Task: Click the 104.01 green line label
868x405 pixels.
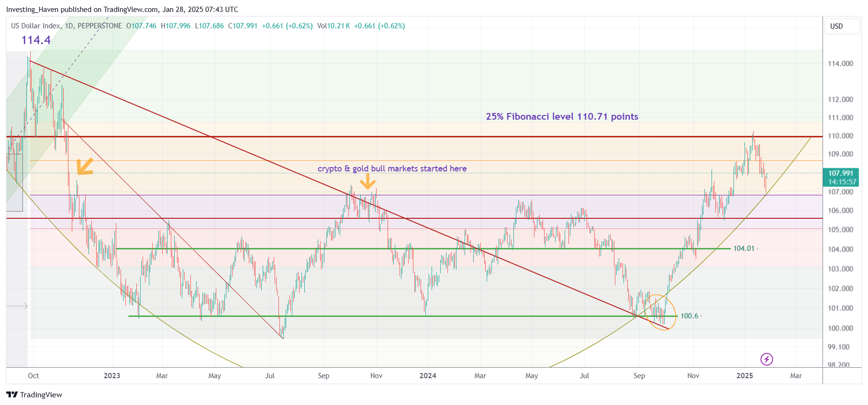Action: click(x=744, y=248)
